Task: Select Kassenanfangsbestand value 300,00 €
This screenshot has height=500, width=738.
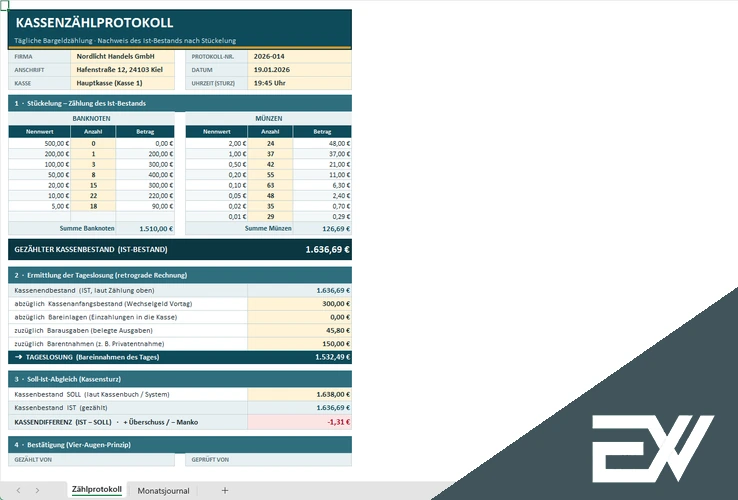Action: 299,304
